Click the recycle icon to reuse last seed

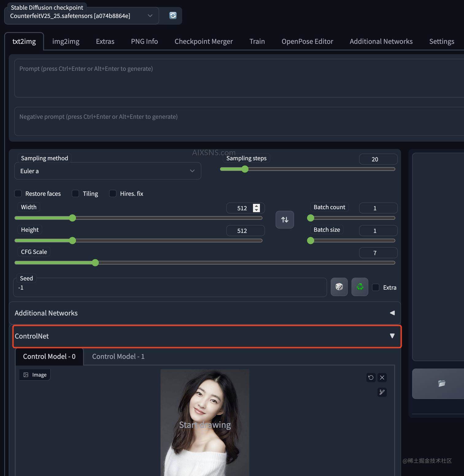tap(359, 287)
